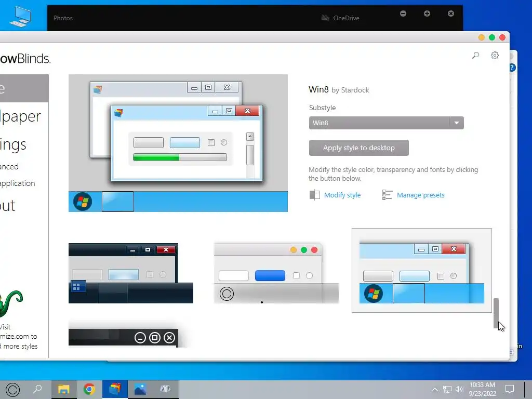The height and width of the screenshot is (399, 532).
Task: Click OneDrive label in Photos window
Action: (x=346, y=18)
